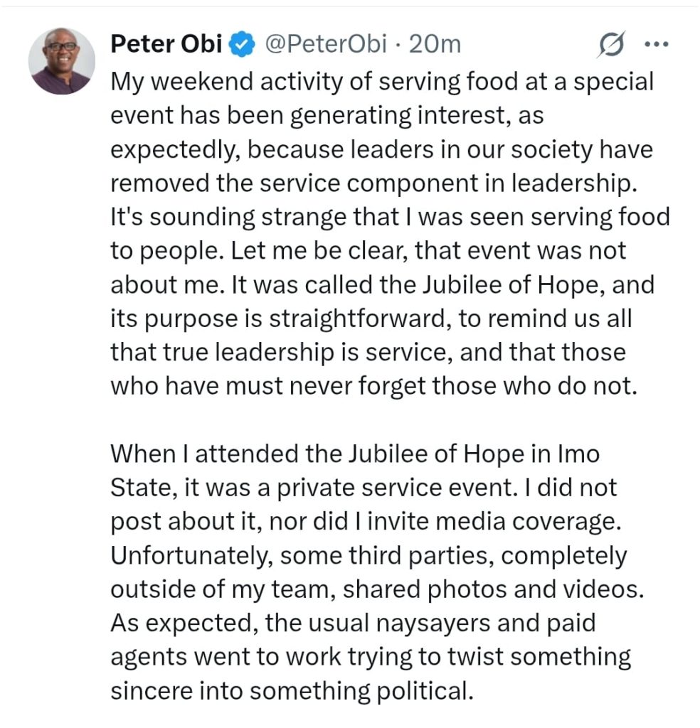Click the line "removed the service component"
700x728 pixels.
click(374, 183)
